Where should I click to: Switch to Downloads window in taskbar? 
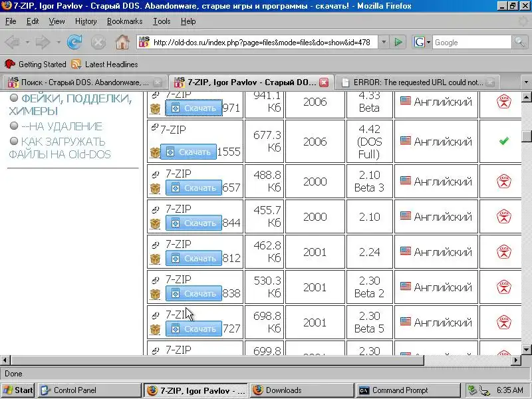tap(303, 390)
